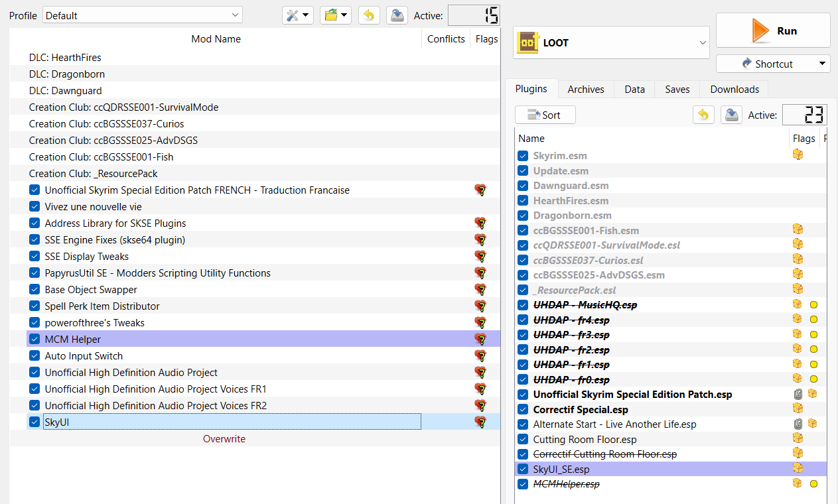Click the archive box flag on the ccBGSSSE001-Fish.esm row

pyautogui.click(x=798, y=229)
